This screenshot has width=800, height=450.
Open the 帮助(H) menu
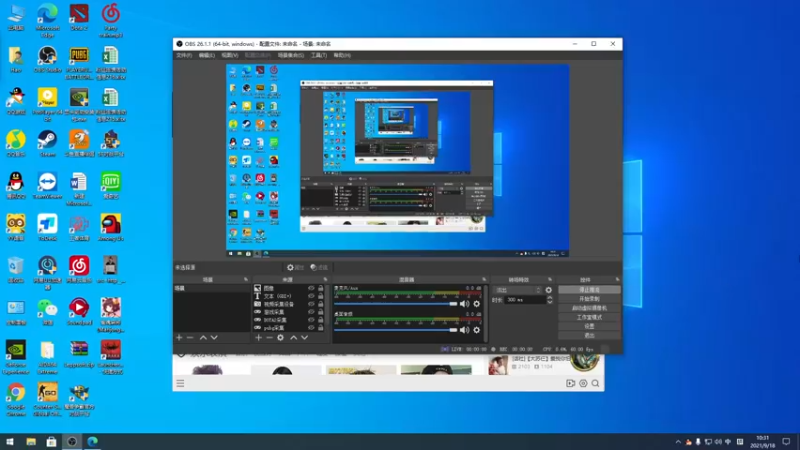tap(342, 55)
